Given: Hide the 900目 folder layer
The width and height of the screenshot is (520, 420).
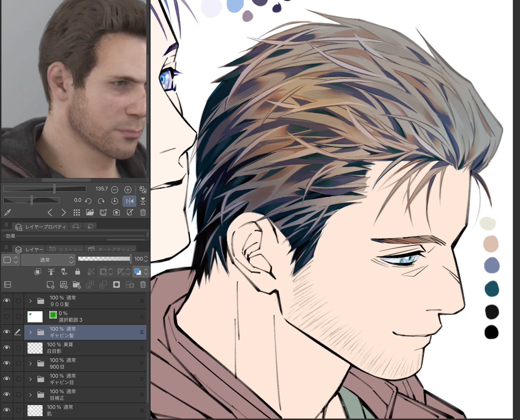Looking at the screenshot, I should point(6,363).
